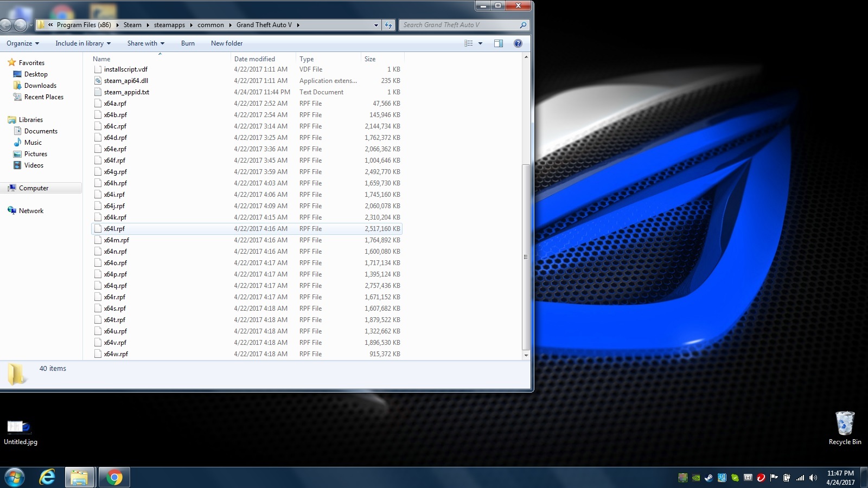
Task: Click the steam_api64.dll file icon
Action: click(x=98, y=81)
